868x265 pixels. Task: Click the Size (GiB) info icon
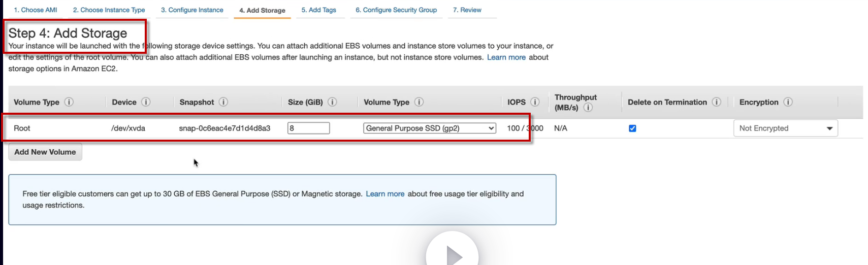[x=332, y=102]
